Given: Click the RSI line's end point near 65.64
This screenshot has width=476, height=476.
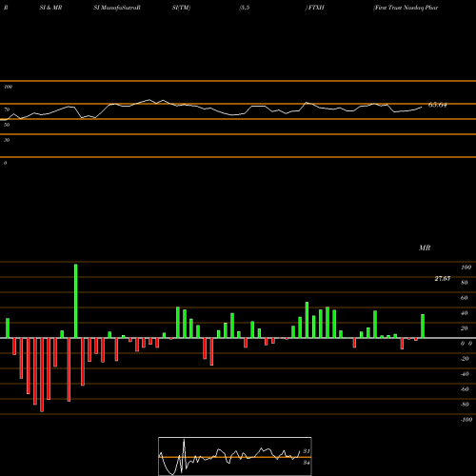Looking at the screenshot, I should (422, 108).
